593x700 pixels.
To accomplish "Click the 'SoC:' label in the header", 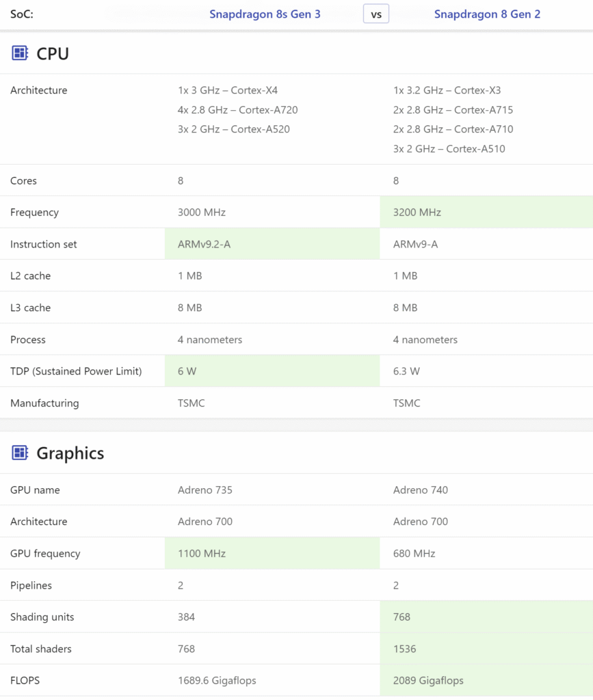I will pyautogui.click(x=22, y=14).
